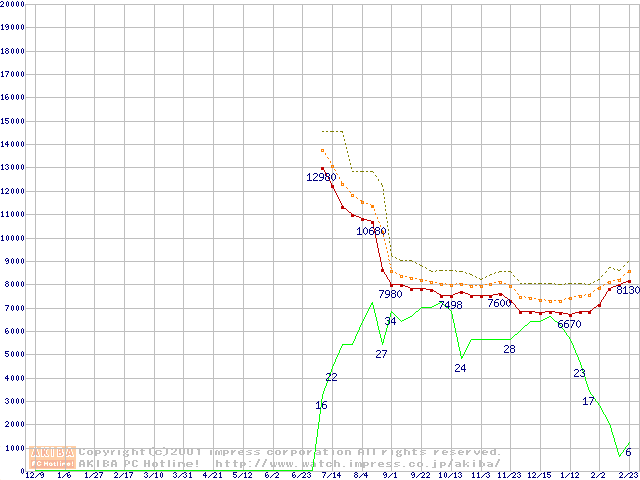Click the 7/14 date on x-axis
The image size is (640, 480).
330,475
